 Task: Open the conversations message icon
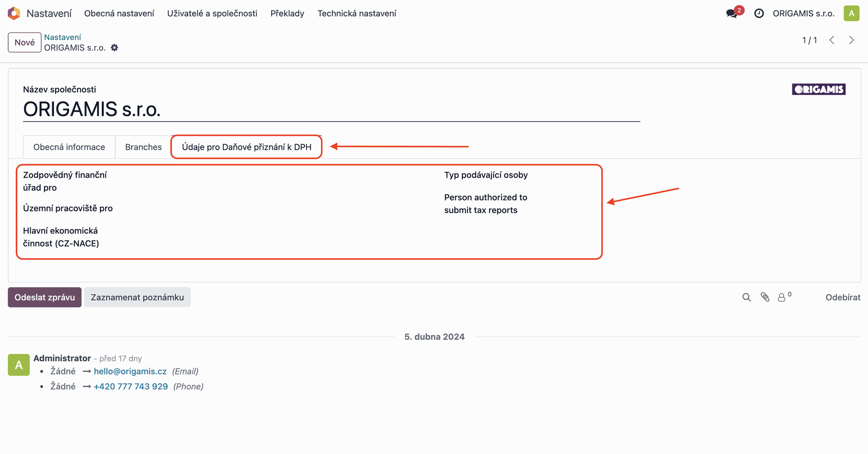pos(732,14)
